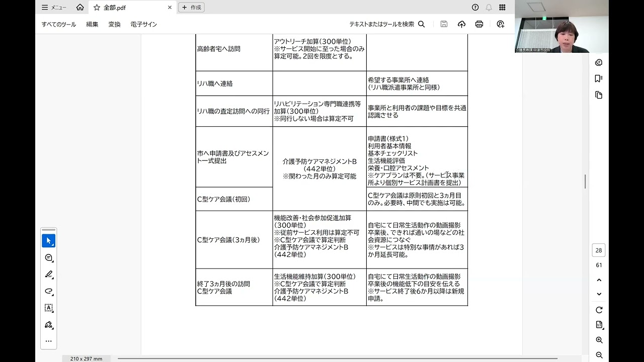Star the 全部.pdf document

97,8
